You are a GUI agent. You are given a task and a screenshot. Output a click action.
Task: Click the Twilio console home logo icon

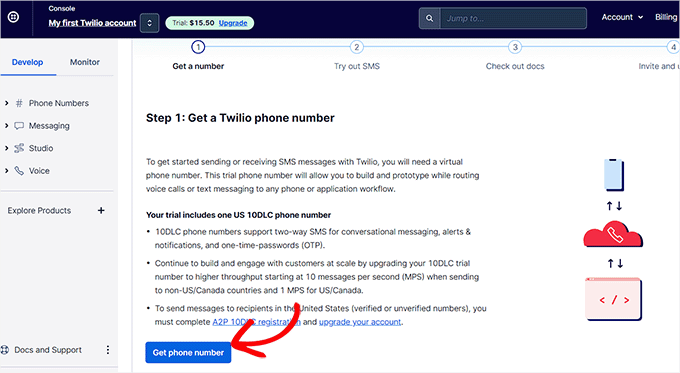pyautogui.click(x=13, y=17)
